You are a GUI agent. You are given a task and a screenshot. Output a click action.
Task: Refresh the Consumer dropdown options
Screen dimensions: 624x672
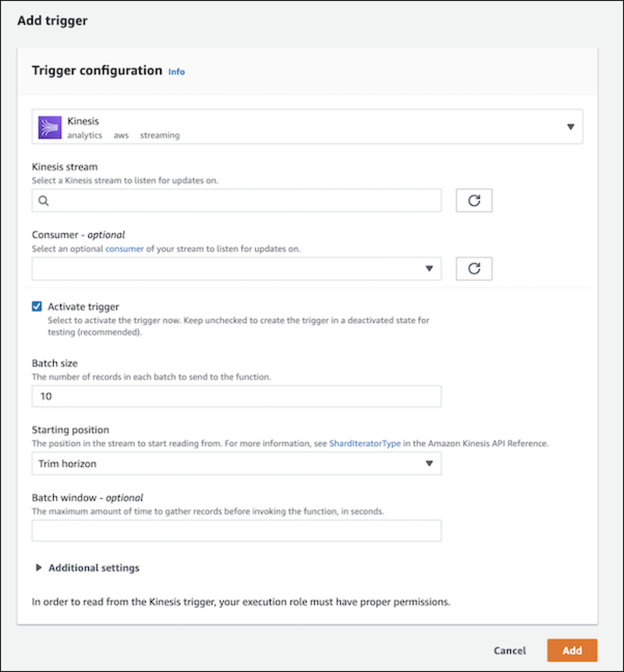pyautogui.click(x=474, y=268)
